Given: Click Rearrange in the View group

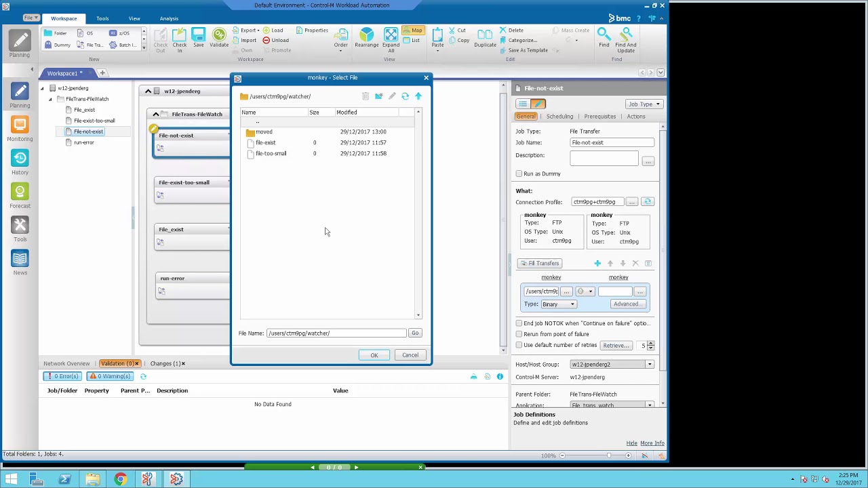Looking at the screenshot, I should pos(367,38).
